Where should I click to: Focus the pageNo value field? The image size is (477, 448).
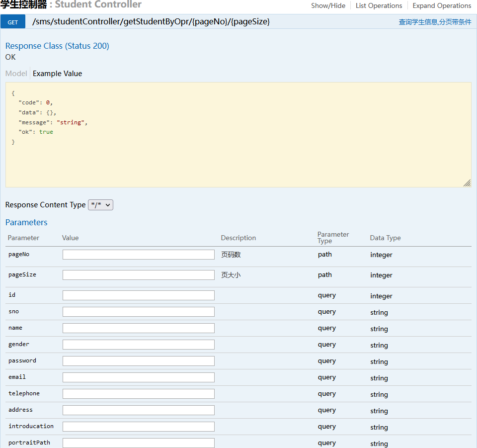pyautogui.click(x=139, y=255)
